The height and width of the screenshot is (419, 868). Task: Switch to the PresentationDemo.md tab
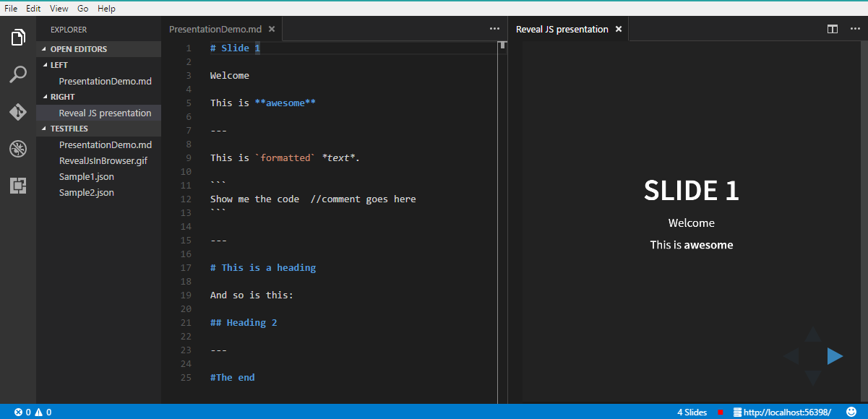[x=214, y=29]
